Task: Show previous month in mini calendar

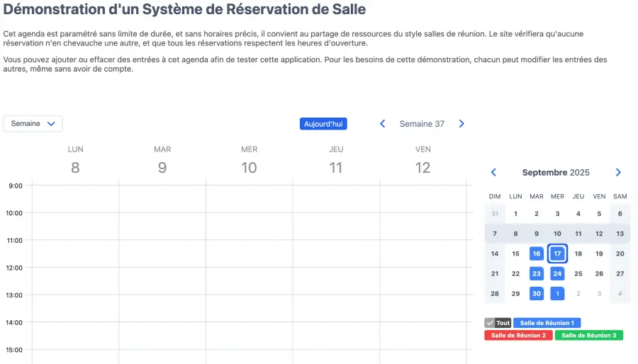Action: click(x=494, y=173)
